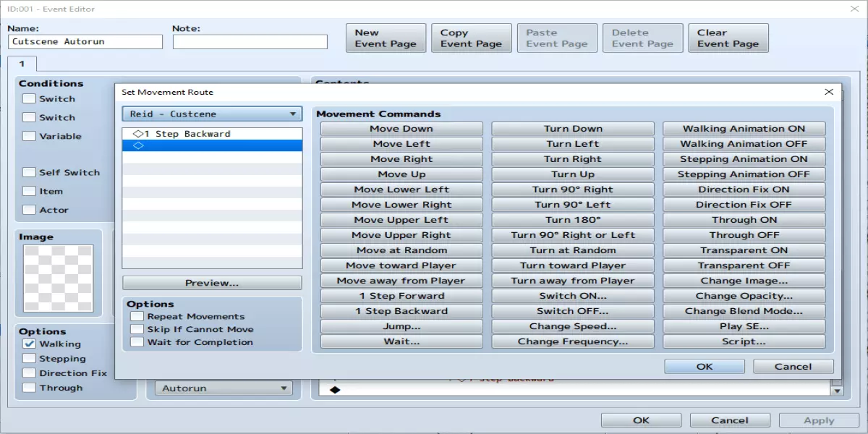
Task: Click the Preview... button
Action: (x=212, y=283)
